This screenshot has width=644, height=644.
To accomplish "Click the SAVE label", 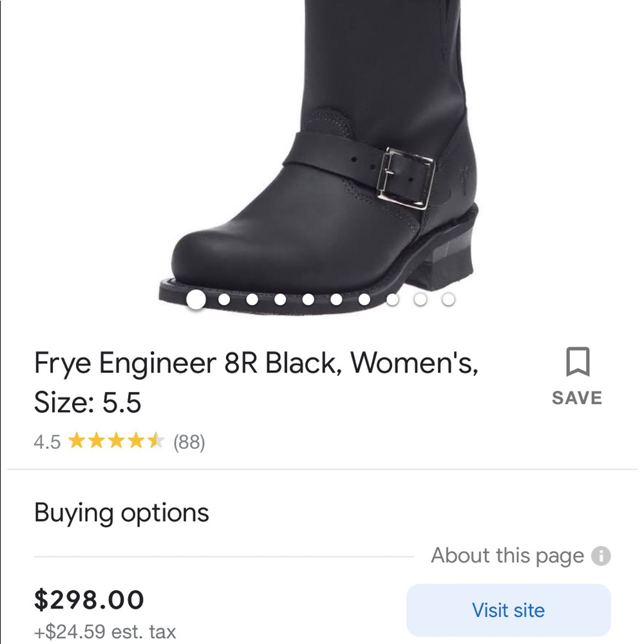I will [x=576, y=397].
